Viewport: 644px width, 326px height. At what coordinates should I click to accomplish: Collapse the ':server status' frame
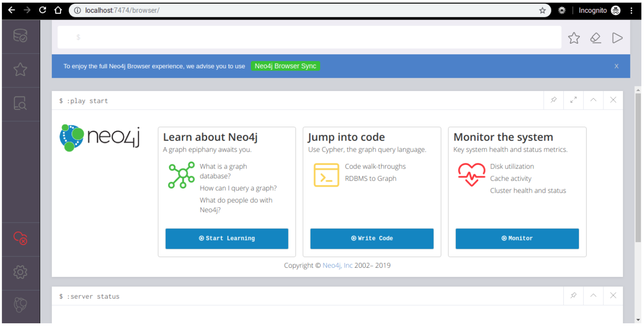593,295
